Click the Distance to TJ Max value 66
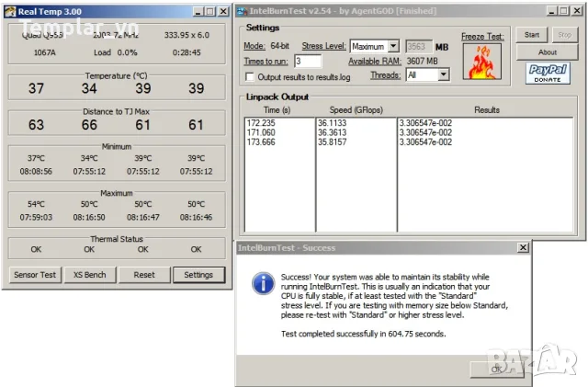The image size is (588, 387). (89, 125)
